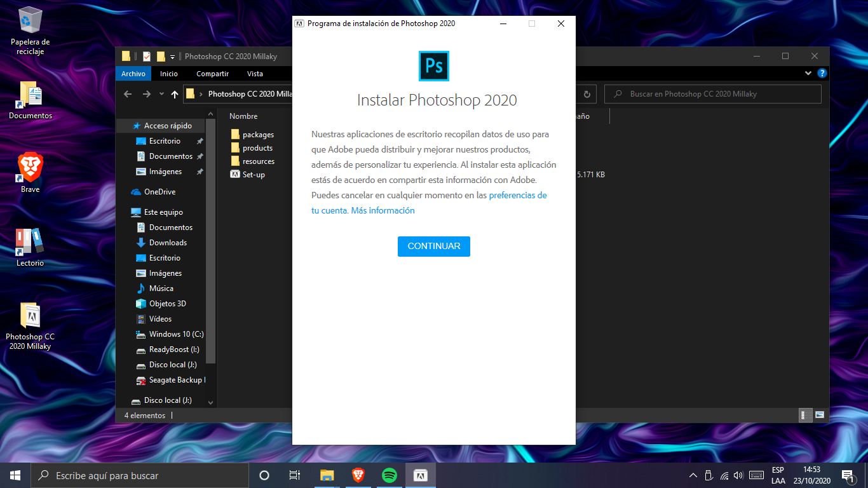Open the Wi-Fi network tray icon
Viewport: 868px width, 488px height.
724,475
